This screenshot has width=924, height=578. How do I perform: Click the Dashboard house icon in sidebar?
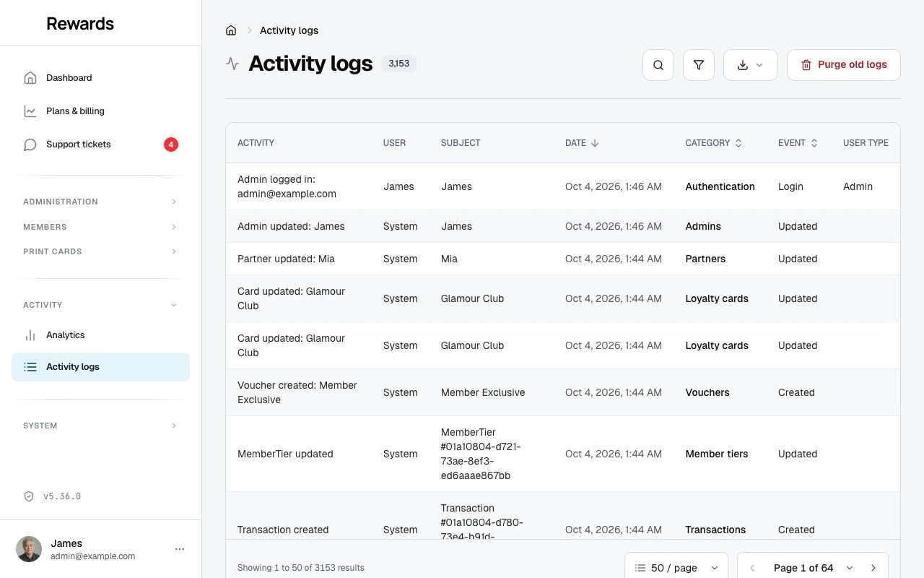pos(30,78)
